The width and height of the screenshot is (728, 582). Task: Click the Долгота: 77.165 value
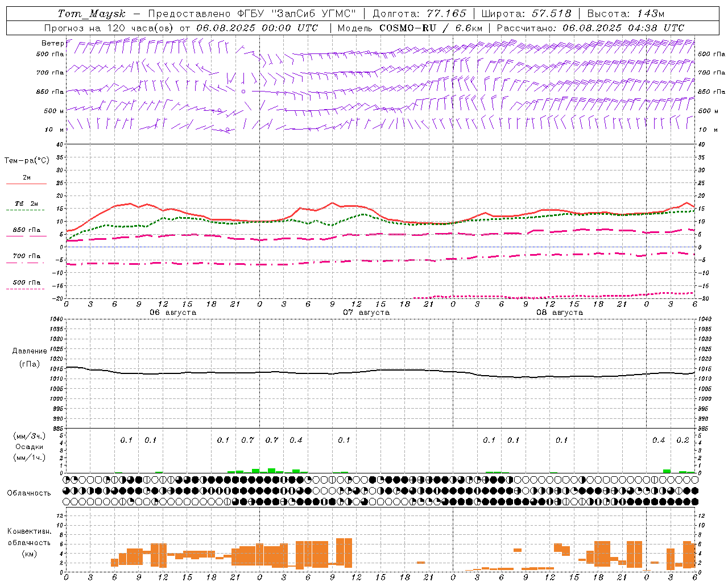[x=419, y=14]
